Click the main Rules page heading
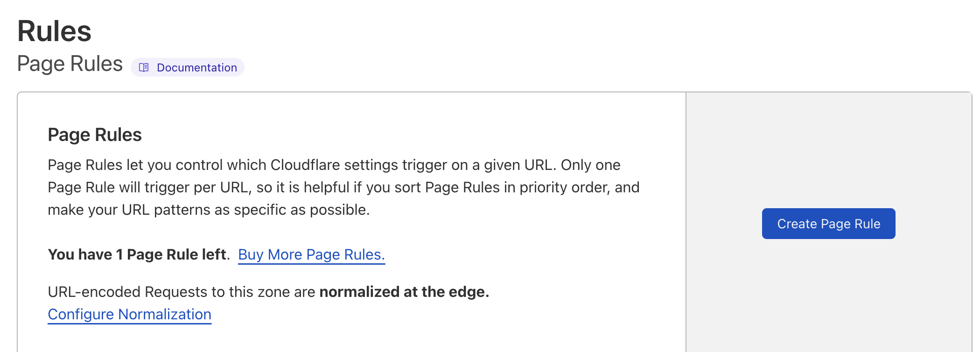980x352 pixels. (x=54, y=31)
